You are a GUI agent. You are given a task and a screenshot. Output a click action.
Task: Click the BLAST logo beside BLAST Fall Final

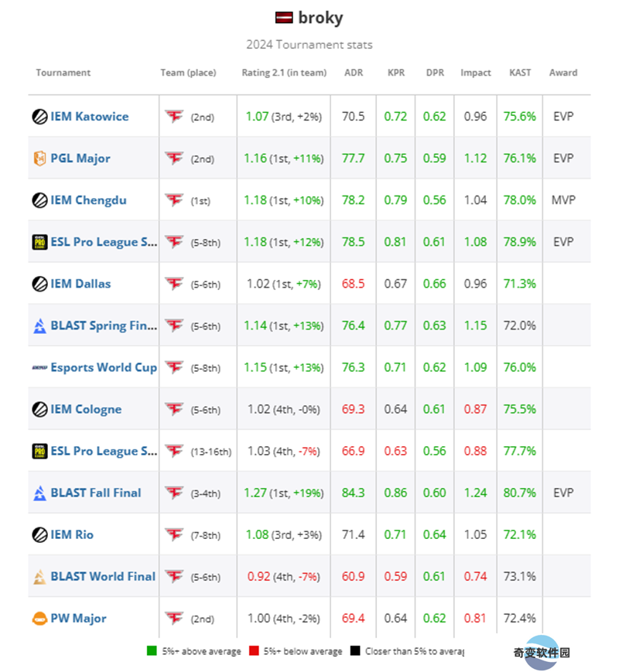40,493
